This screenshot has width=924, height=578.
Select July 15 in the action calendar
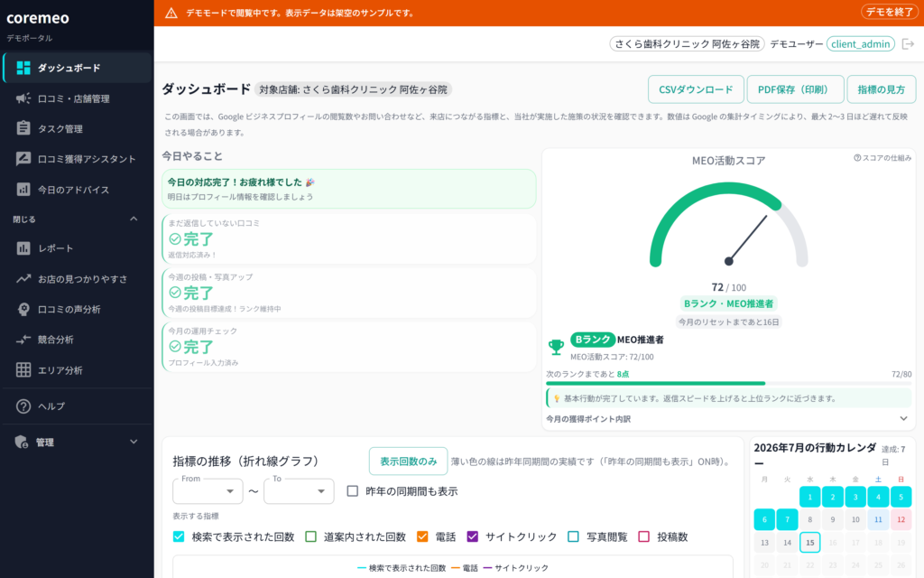click(x=809, y=543)
